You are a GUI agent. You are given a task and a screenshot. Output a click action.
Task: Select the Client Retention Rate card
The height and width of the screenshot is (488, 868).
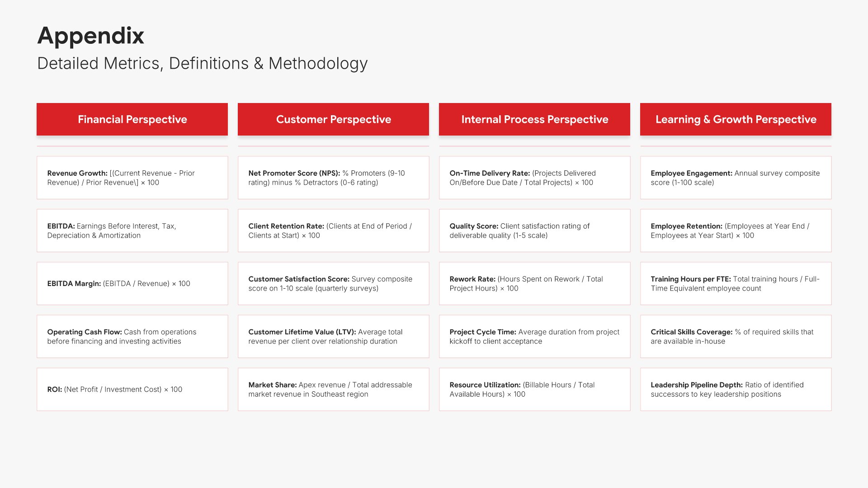[333, 230]
